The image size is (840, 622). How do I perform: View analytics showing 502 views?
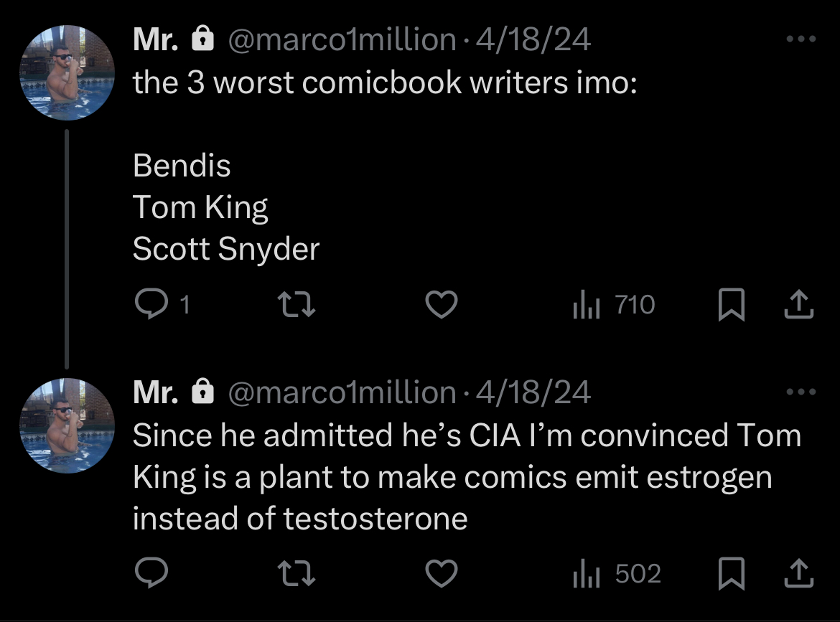(x=617, y=573)
